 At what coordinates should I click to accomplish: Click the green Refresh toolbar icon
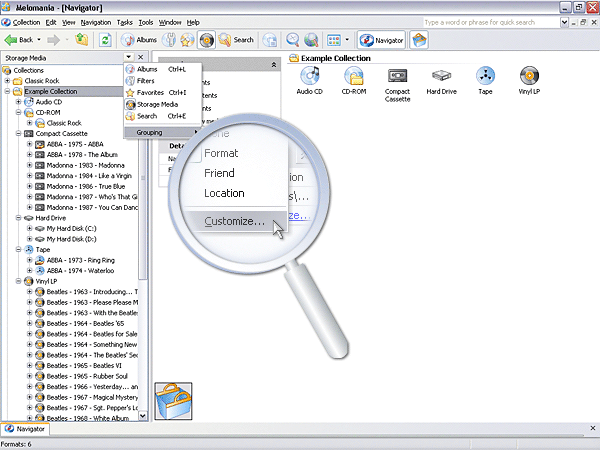coord(106,40)
